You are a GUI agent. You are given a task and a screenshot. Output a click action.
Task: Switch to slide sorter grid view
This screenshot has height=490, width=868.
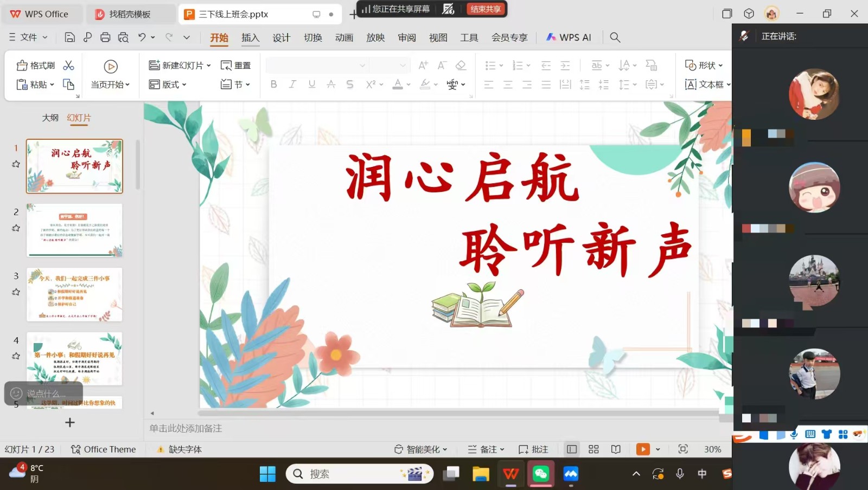tap(593, 449)
